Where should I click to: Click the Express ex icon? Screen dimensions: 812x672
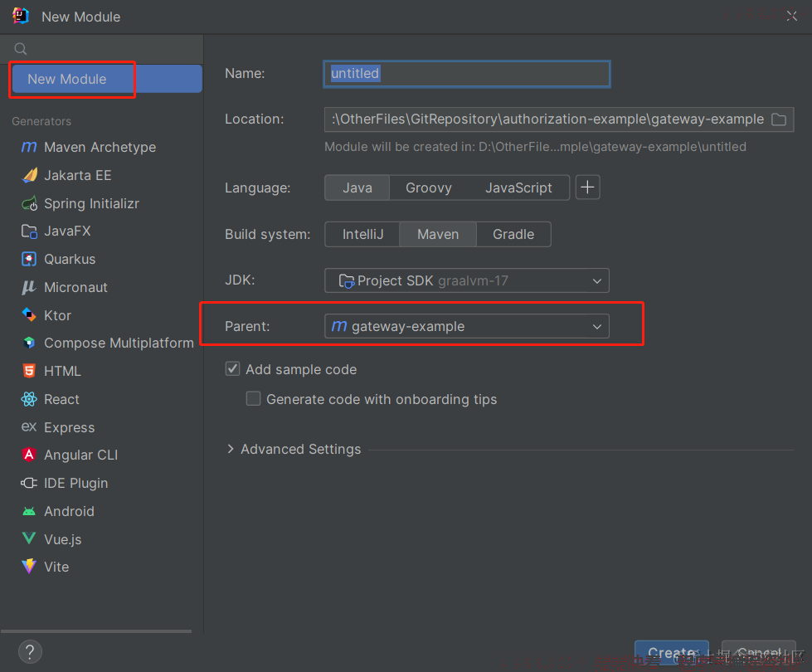(x=29, y=427)
